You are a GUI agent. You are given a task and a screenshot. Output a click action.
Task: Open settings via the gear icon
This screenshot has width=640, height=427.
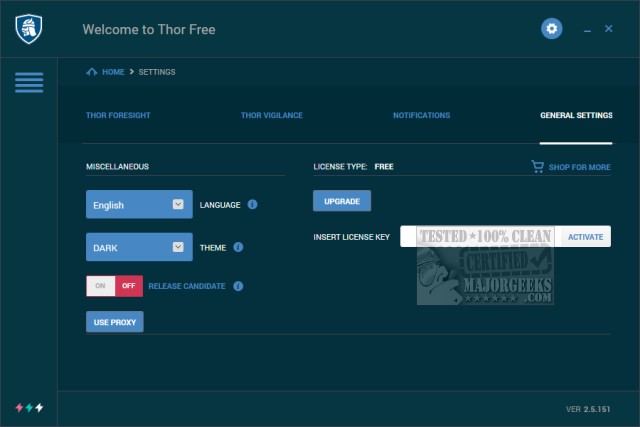[551, 29]
